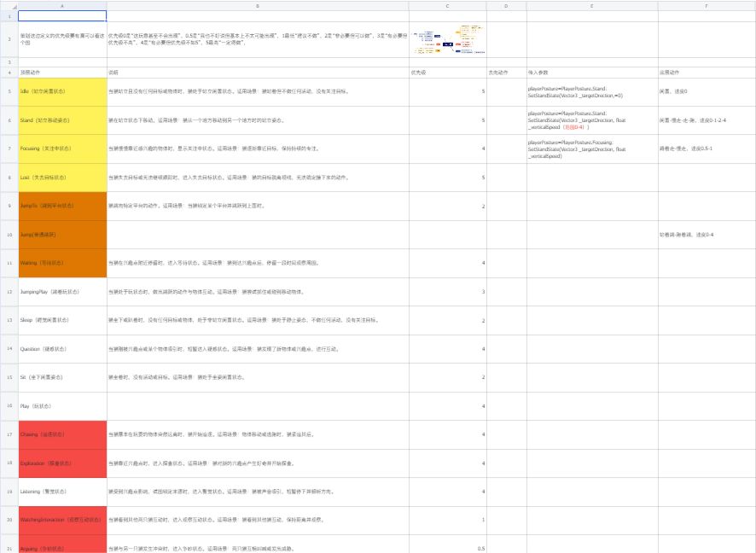This screenshot has height=553, width=756.
Task: Open the mind-map thumbnail image in row 2
Action: click(449, 39)
